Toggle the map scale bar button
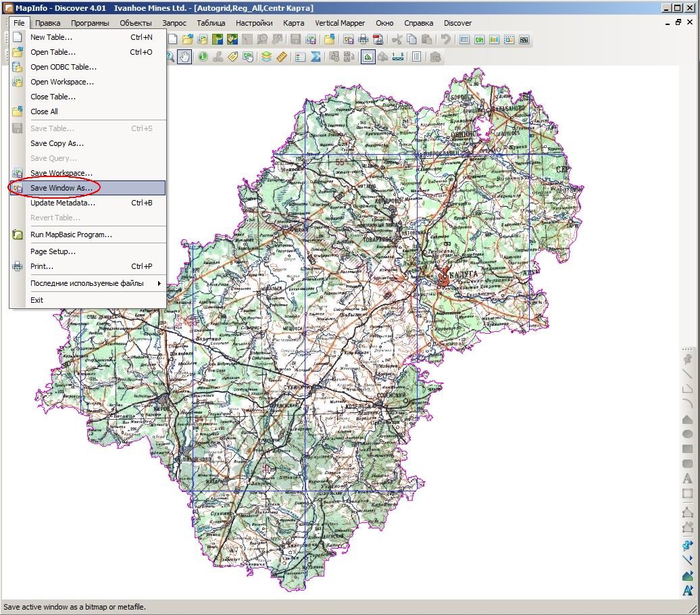Viewport: 700px width, 615px height. coord(398,57)
